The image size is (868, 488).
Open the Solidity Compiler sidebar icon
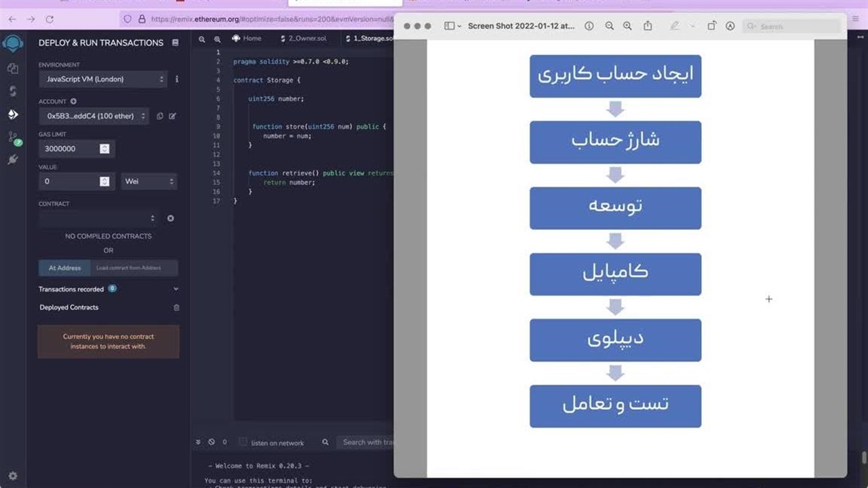click(12, 91)
